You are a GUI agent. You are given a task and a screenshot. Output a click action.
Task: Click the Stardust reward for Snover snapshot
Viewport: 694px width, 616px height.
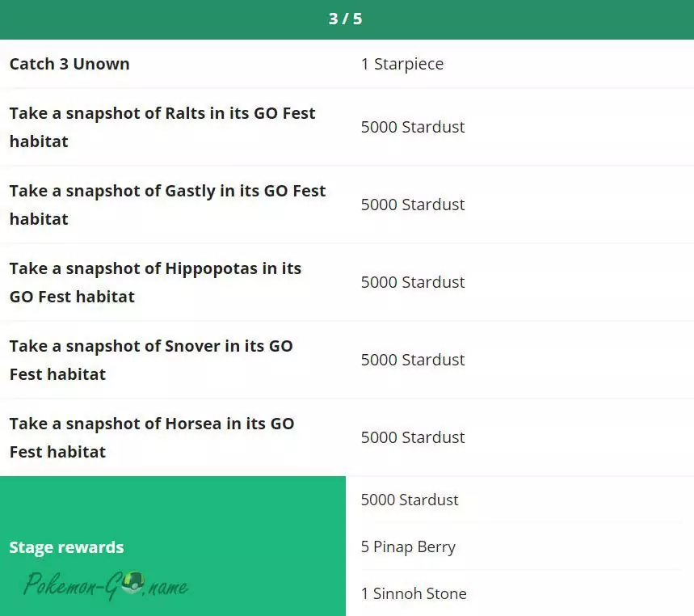coord(412,360)
